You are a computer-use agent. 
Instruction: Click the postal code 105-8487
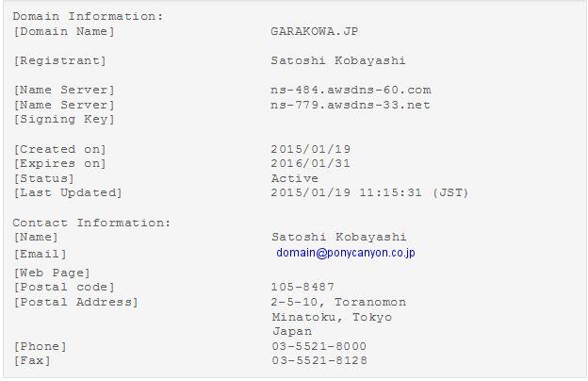[x=302, y=287]
